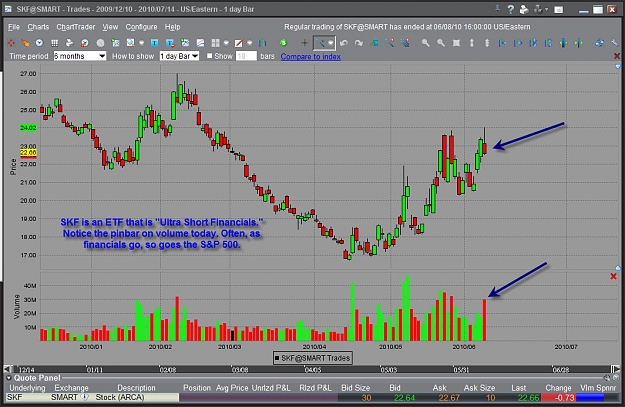Click the red diagonal line draw icon
This screenshot has height=407, width=625.
pyautogui.click(x=238, y=43)
